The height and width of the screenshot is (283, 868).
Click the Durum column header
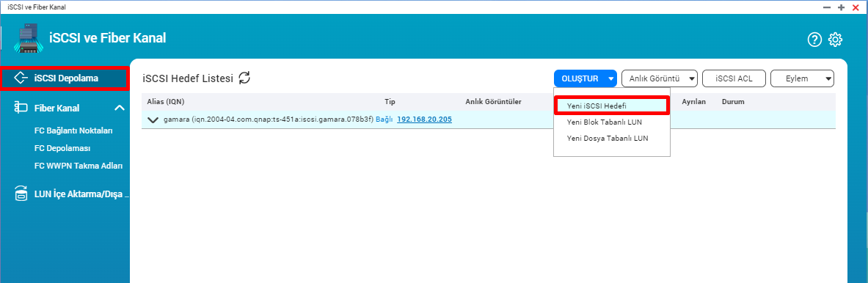click(x=733, y=102)
